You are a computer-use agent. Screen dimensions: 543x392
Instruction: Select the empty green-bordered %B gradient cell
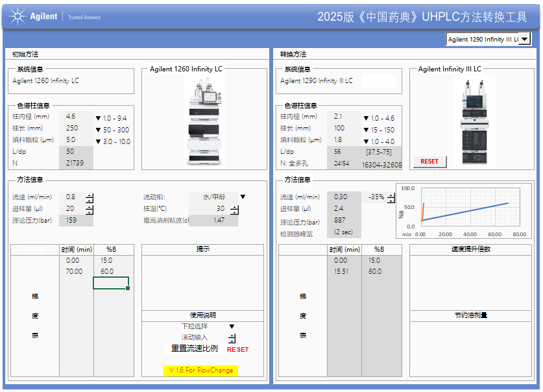click(111, 283)
